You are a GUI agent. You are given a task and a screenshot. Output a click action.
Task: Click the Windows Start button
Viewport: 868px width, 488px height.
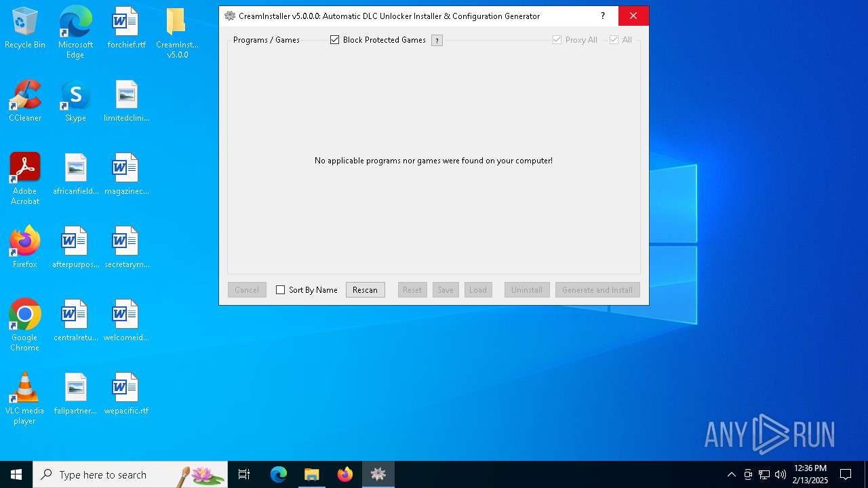click(16, 474)
